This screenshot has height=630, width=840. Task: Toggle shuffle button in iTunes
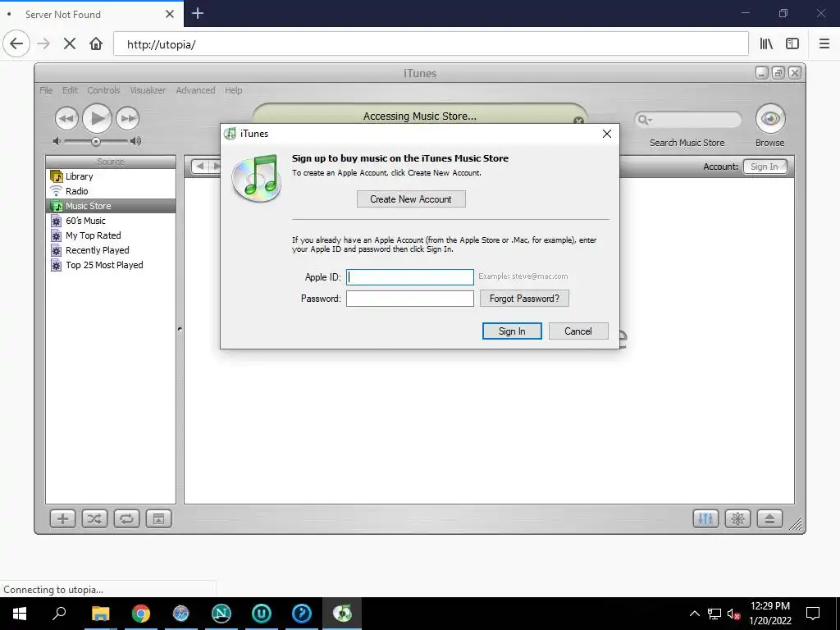point(94,518)
